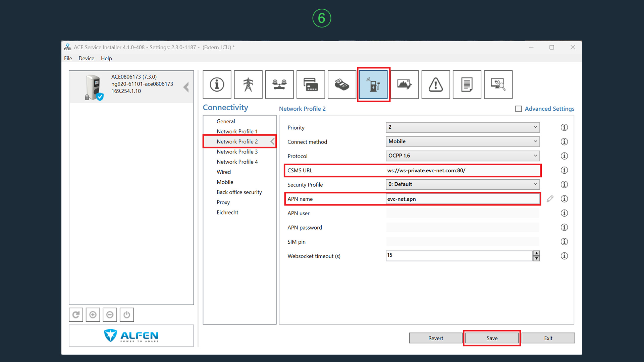The height and width of the screenshot is (362, 644).
Task: Click the power reboot icon
Action: (127, 315)
